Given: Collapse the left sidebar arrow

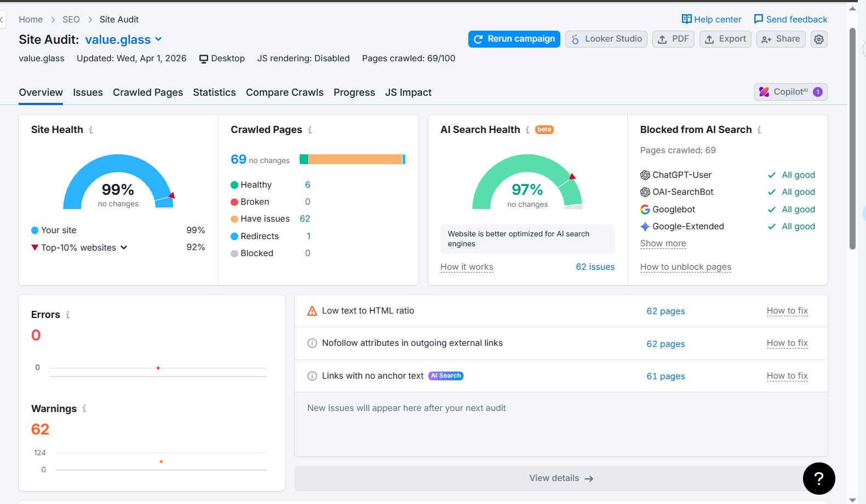Looking at the screenshot, I should tap(2, 20).
